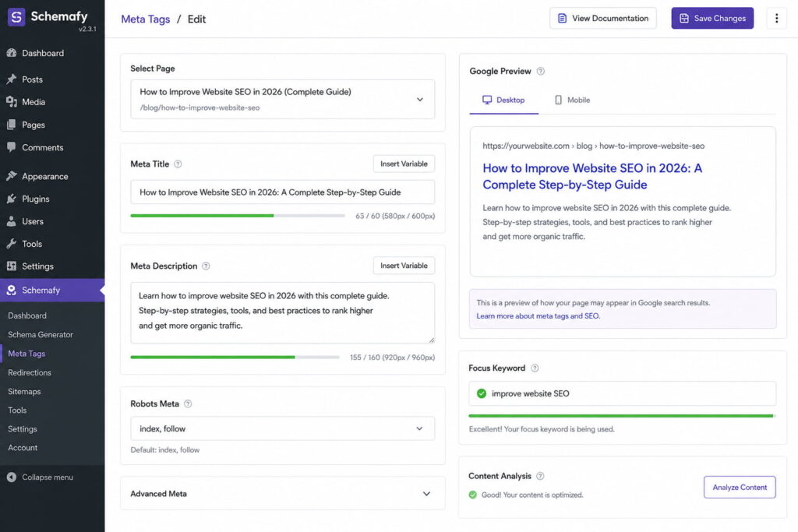The image size is (798, 532).
Task: Switch to the Desktop preview tab
Action: click(503, 100)
